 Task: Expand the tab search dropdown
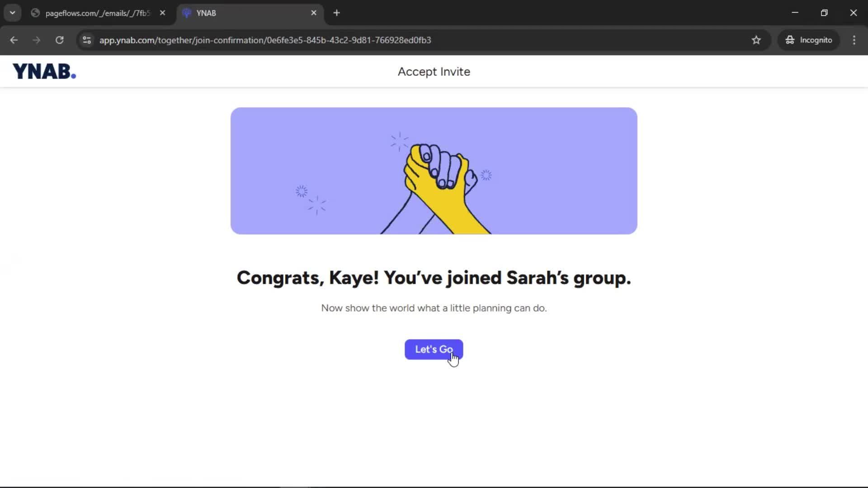(x=12, y=13)
